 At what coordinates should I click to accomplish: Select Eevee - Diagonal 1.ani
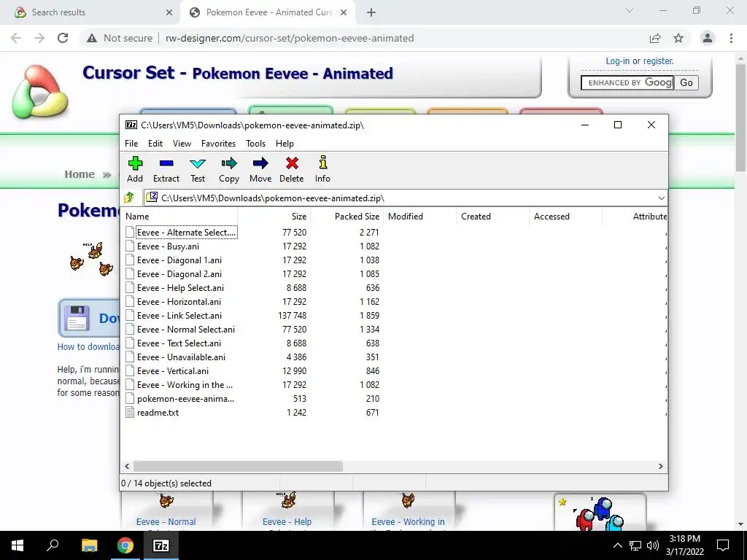pyautogui.click(x=179, y=260)
